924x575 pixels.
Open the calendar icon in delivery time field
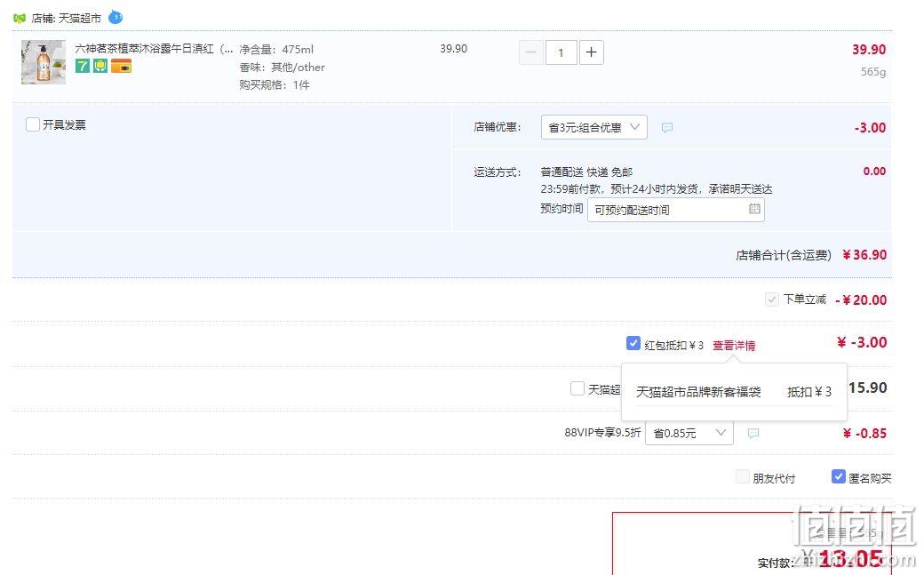[x=754, y=209]
